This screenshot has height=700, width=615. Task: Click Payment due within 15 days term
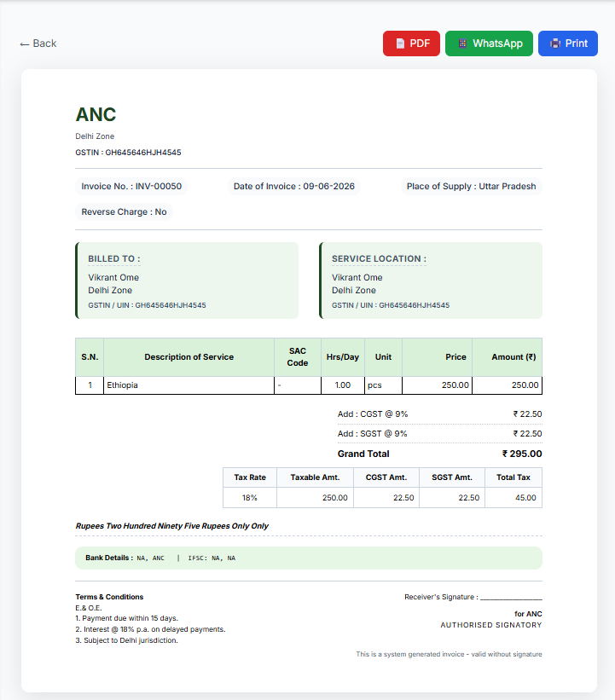coord(127,618)
